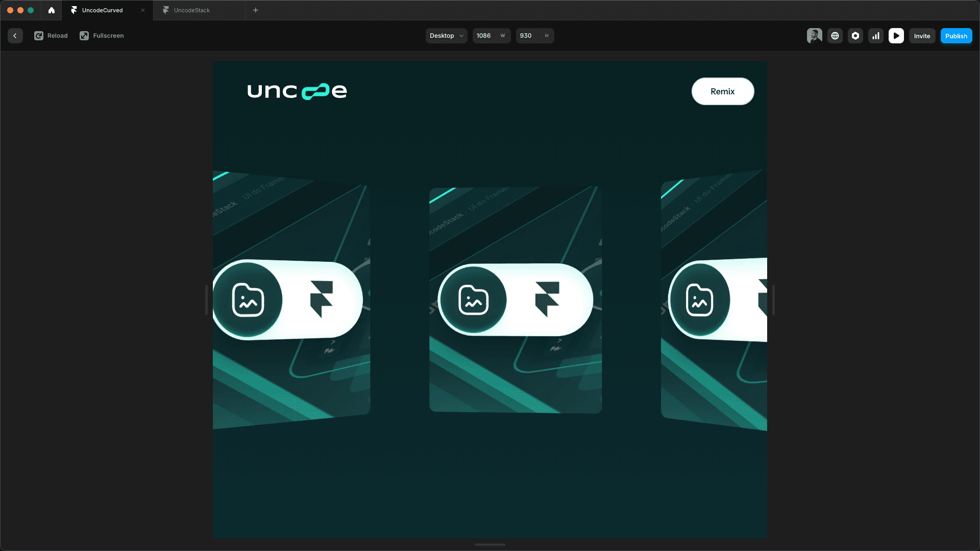Edit the width field showing 1086
The height and width of the screenshot is (551, 980).
[x=491, y=36]
